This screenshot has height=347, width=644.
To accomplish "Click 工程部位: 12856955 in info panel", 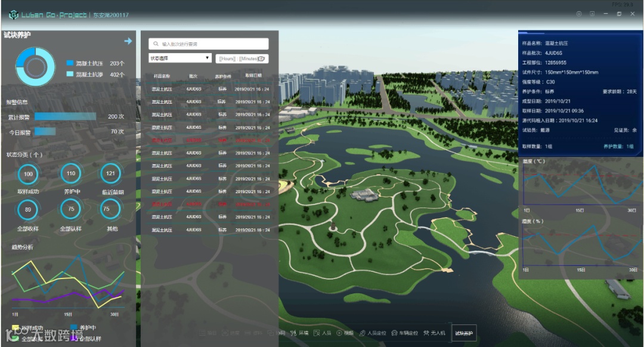I will tap(544, 63).
